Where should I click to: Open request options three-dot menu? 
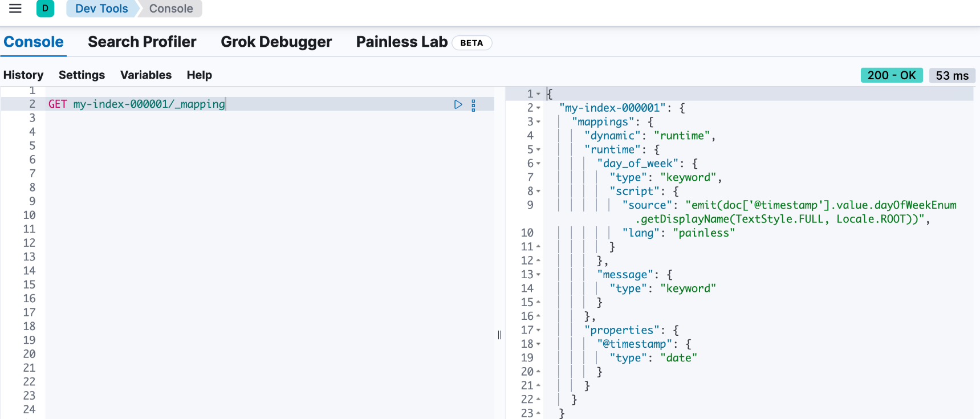473,105
